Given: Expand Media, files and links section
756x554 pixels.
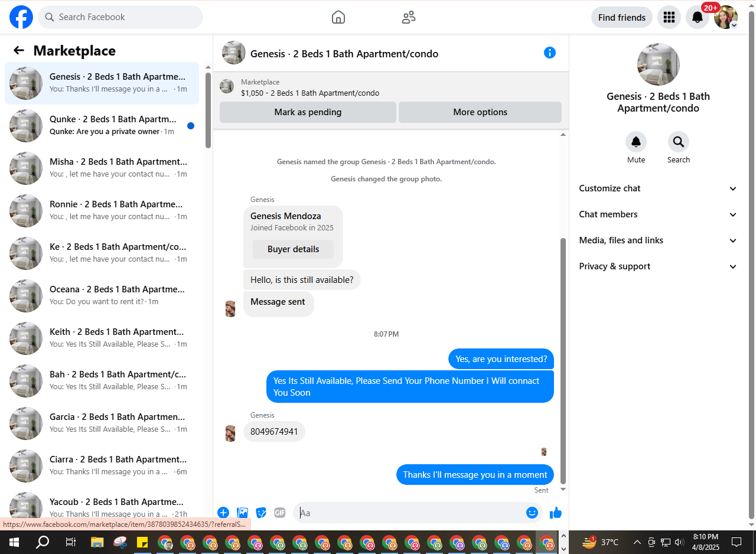Looking at the screenshot, I should (x=658, y=240).
